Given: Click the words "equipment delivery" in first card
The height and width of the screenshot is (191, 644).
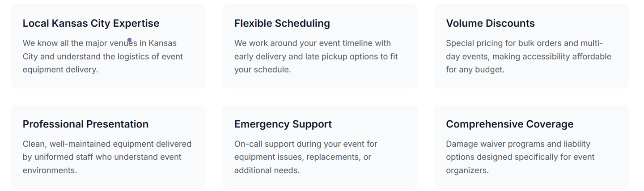Looking at the screenshot, I should [59, 70].
